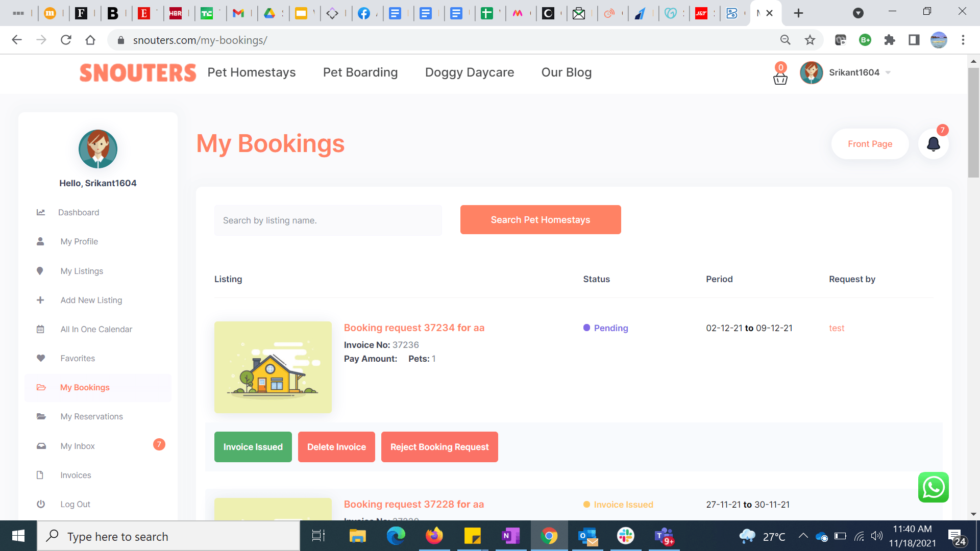Open the Our Blog menu item

tap(567, 72)
